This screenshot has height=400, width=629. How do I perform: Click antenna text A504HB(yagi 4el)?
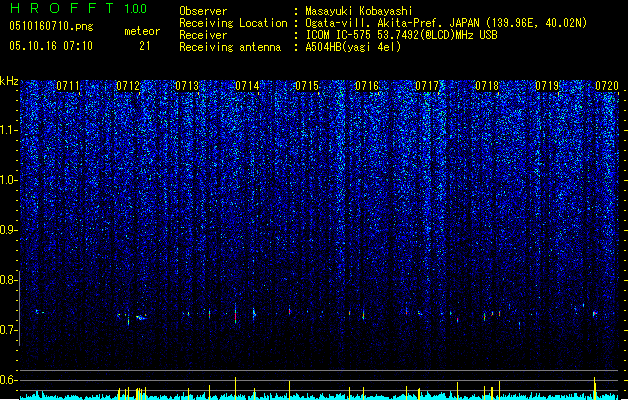tap(353, 47)
